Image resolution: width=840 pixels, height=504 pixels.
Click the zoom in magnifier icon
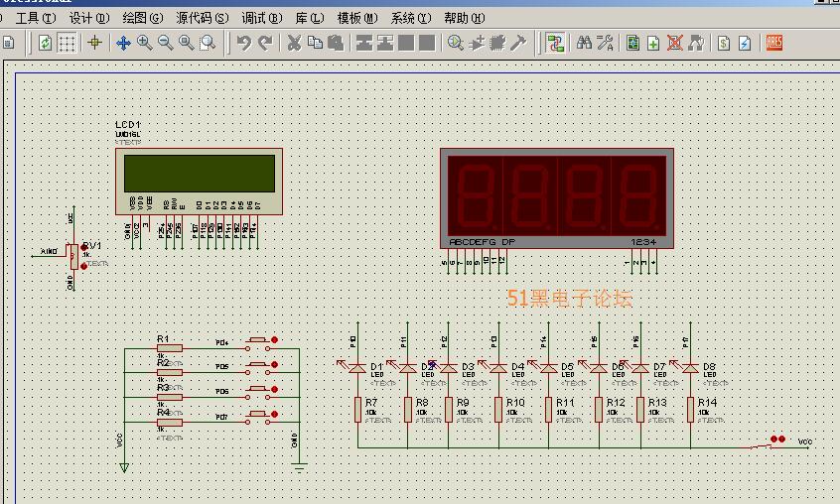click(144, 43)
